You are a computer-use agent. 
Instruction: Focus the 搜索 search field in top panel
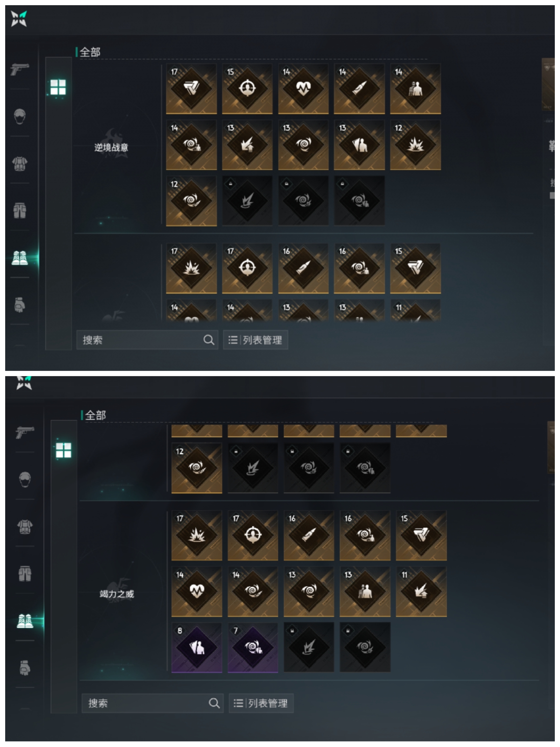tap(147, 340)
